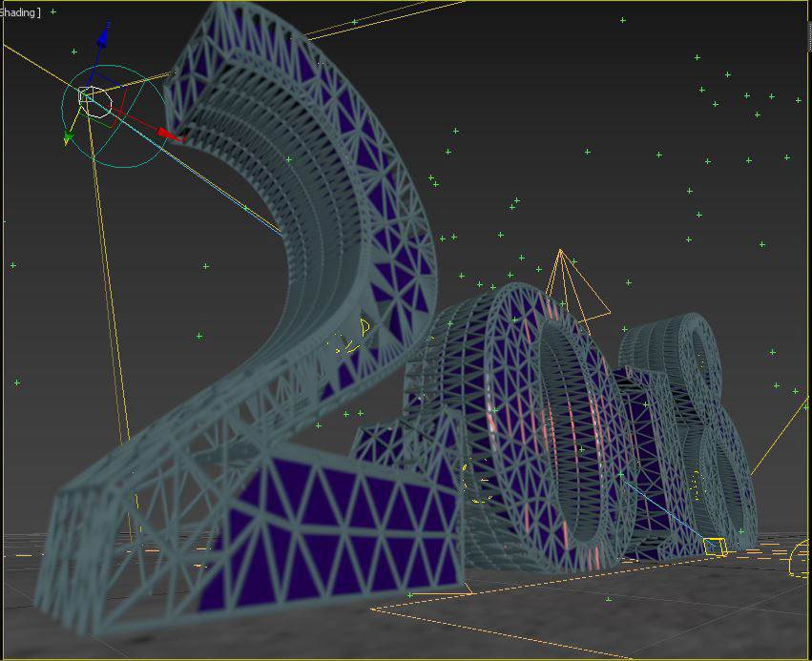Grab the green Y axis gizmo arrow
Screen dimensions: 812x661
point(69,137)
